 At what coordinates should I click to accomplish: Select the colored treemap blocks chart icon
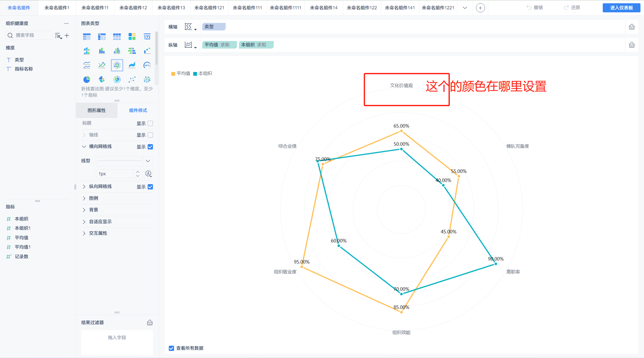click(132, 37)
